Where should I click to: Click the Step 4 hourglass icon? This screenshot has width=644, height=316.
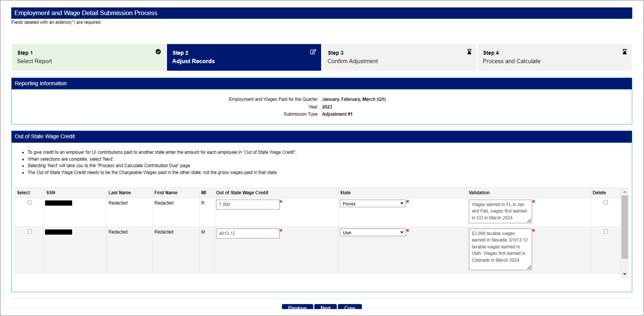pos(624,52)
